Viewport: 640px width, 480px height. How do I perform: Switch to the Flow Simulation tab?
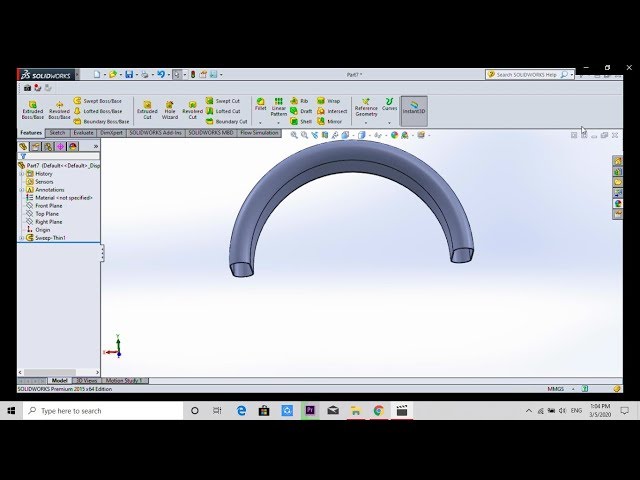click(259, 133)
